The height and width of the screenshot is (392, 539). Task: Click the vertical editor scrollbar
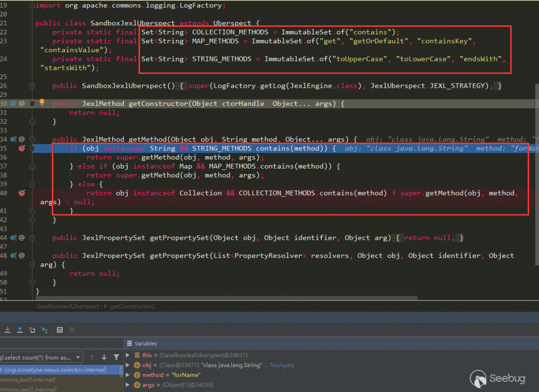(x=536, y=162)
